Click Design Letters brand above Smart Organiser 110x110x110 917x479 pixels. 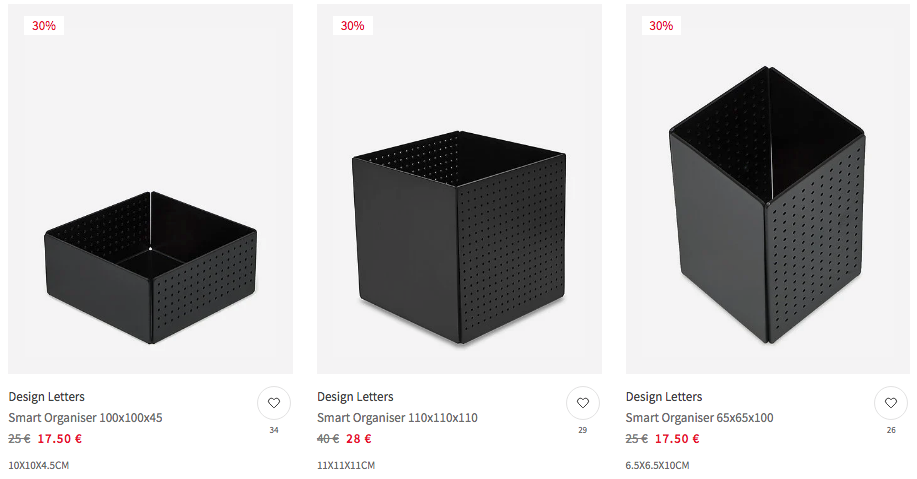355,397
